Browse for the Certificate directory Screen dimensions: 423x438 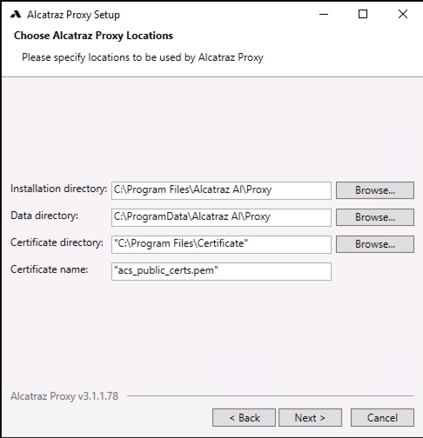[x=375, y=244]
